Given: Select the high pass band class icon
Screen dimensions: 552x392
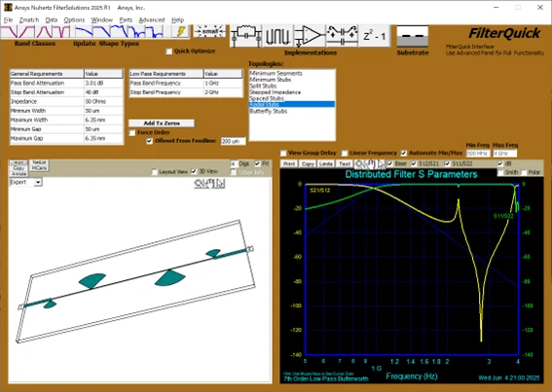Looking at the screenshot, I should (x=26, y=32).
